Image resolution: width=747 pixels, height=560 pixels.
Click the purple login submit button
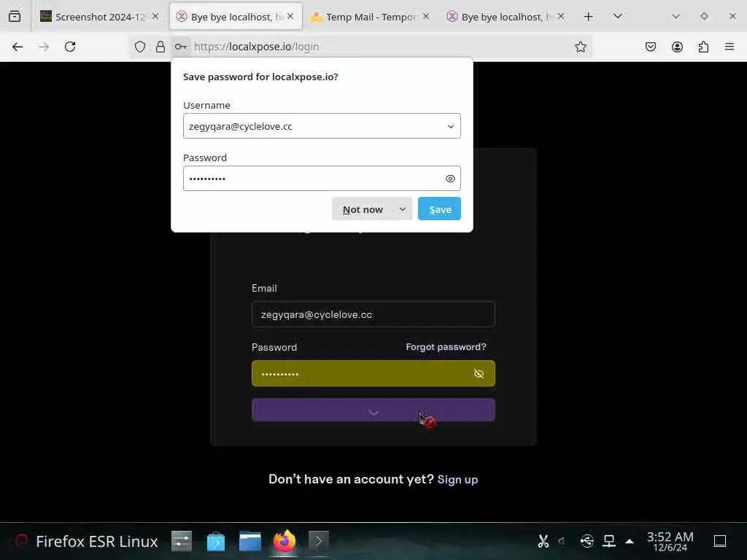tap(373, 410)
